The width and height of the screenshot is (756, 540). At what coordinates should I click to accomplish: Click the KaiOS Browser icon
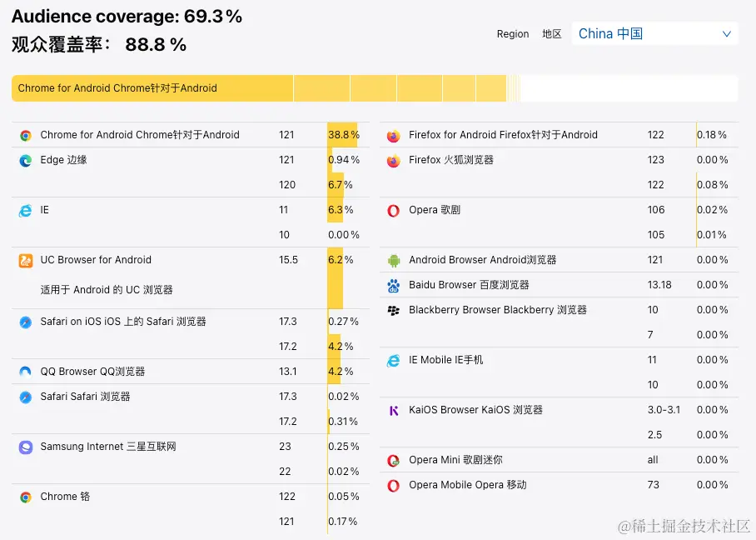tap(394, 410)
